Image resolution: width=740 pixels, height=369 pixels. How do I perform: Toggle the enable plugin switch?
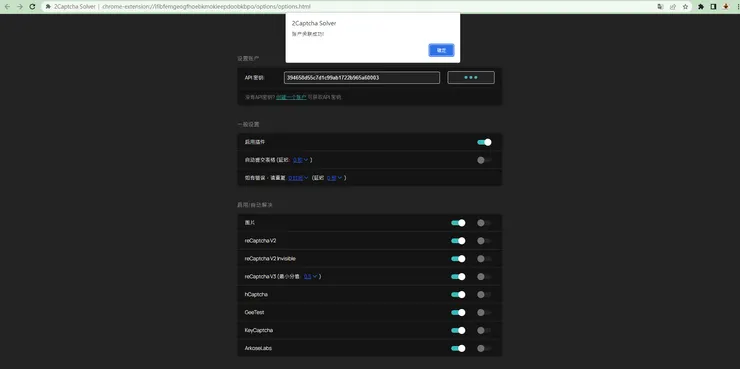[x=484, y=142]
